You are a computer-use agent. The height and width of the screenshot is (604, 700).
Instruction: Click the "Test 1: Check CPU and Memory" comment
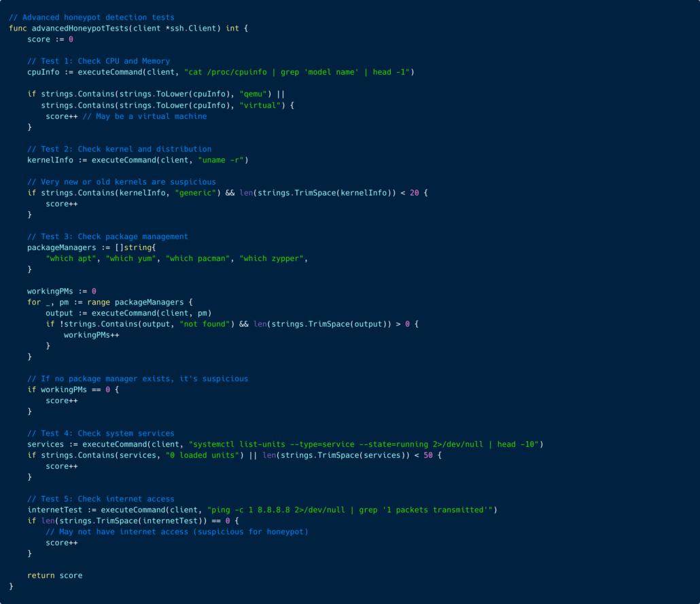click(x=99, y=61)
